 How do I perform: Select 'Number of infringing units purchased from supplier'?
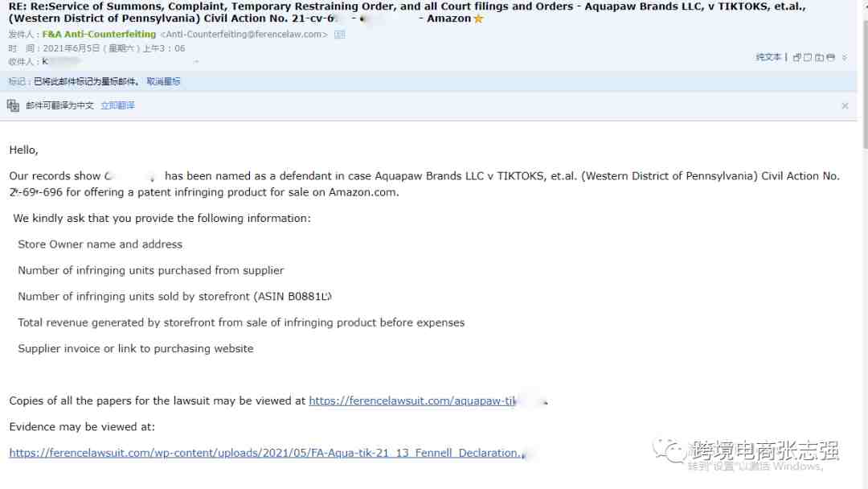tap(150, 270)
